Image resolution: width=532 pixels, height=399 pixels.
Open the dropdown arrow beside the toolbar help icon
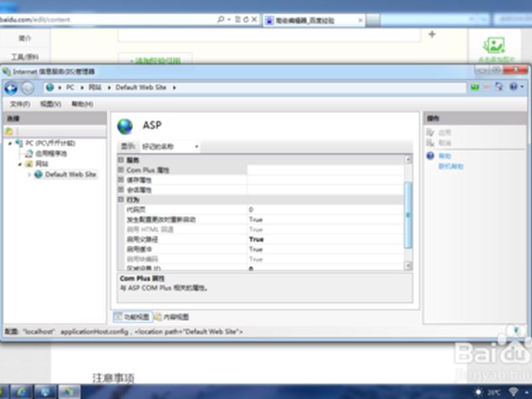tap(522, 87)
